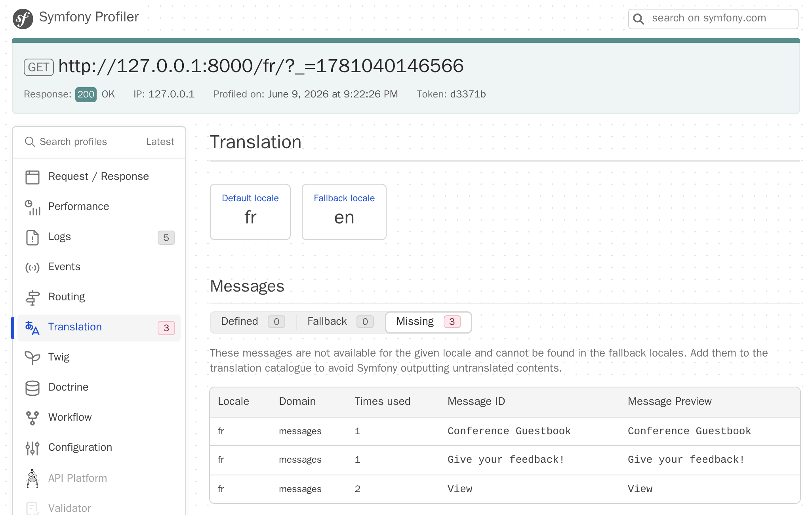Click the profiled request URL

click(x=261, y=66)
